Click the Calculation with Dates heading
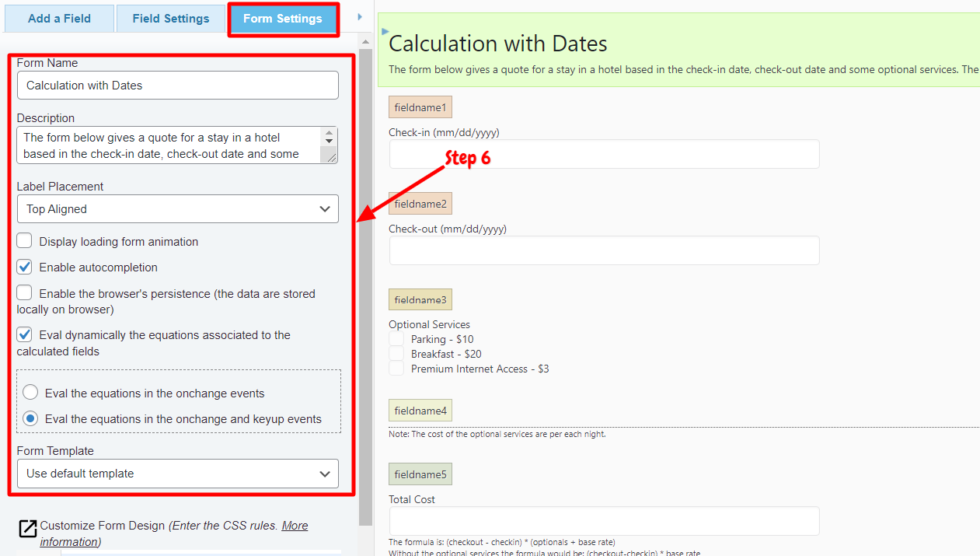Screen dimensions: 980x556 point(498,44)
